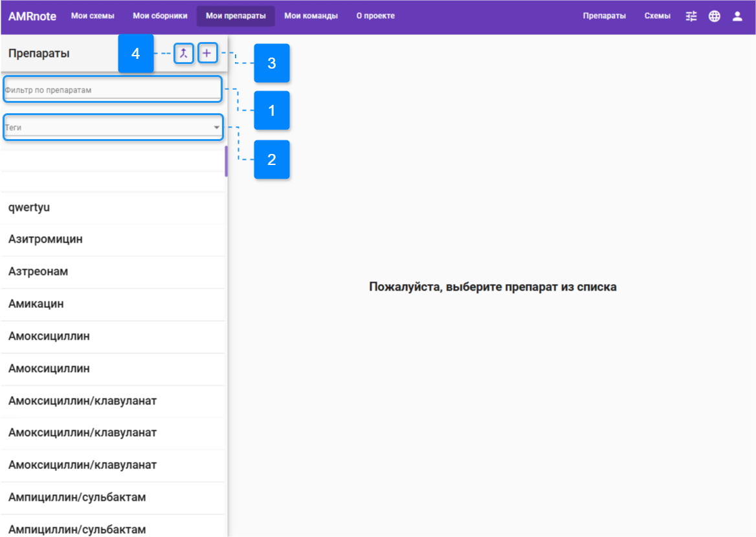Open the О проекте tab

coord(375,16)
